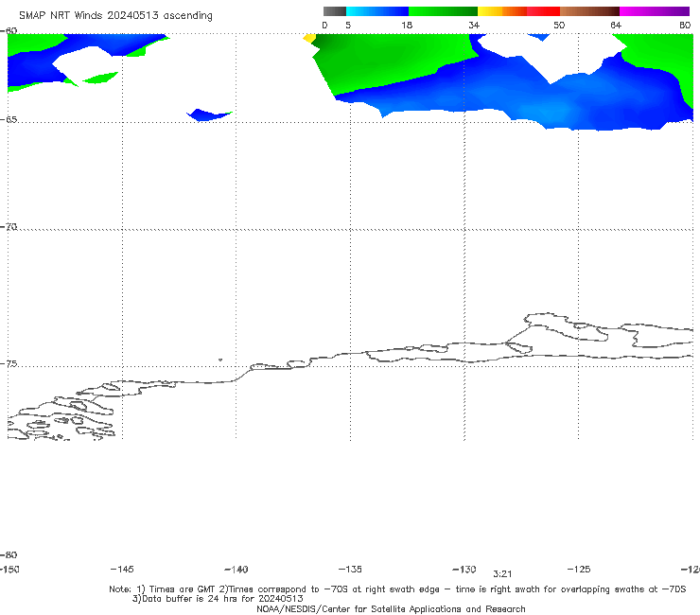This screenshot has height=615, width=700.
Task: Click the longitude label '-135'
Action: click(x=350, y=570)
